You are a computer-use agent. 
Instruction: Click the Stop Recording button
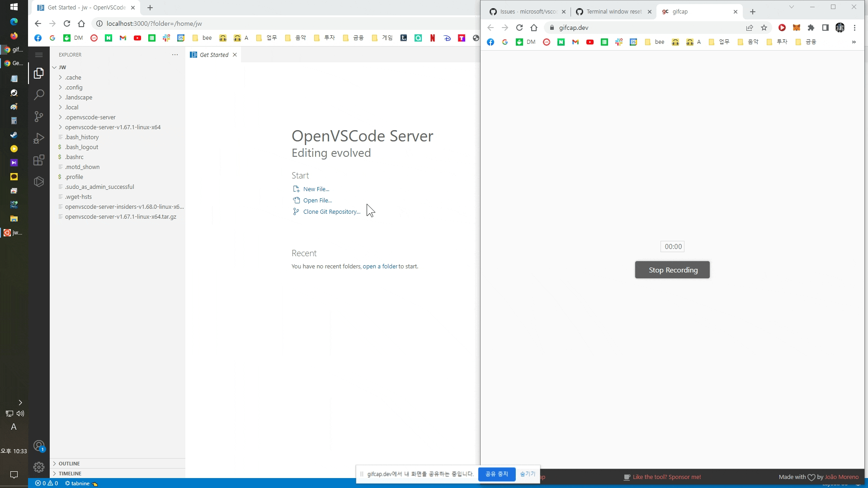pos(672,270)
